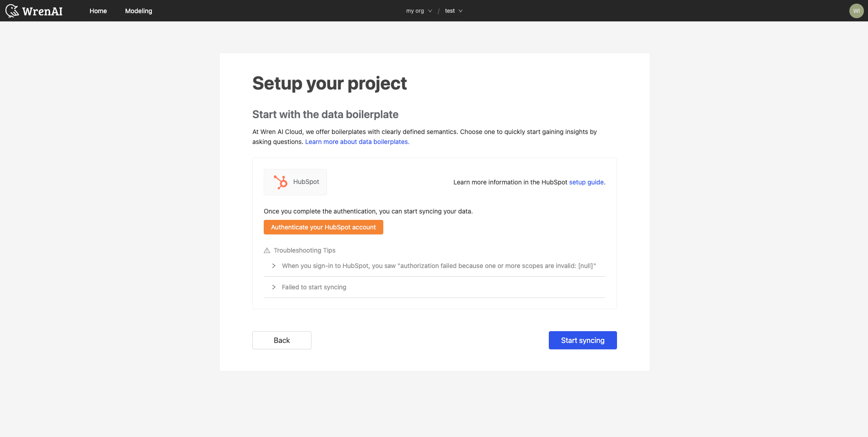Click the 'Troubleshooting Tips' label
The height and width of the screenshot is (437, 868).
click(x=305, y=250)
